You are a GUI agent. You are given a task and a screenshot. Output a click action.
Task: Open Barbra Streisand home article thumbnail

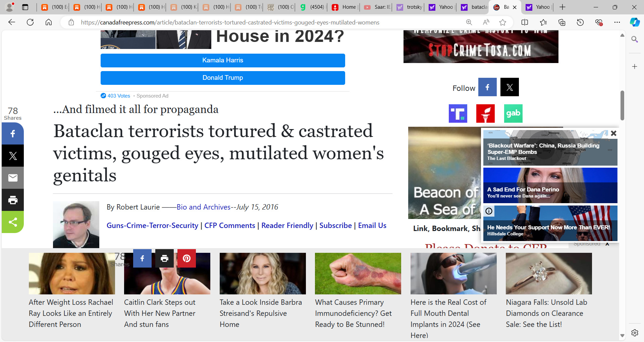[263, 274]
